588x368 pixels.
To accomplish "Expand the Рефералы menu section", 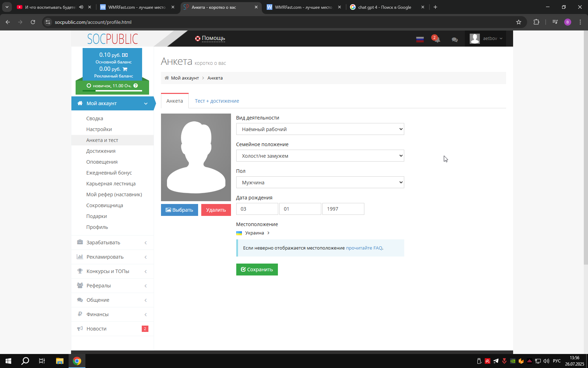I will (112, 286).
